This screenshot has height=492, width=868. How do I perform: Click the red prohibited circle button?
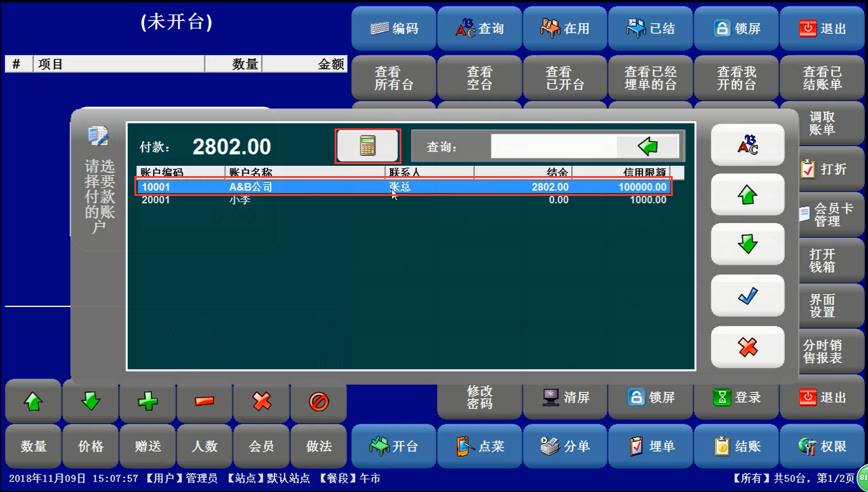click(319, 401)
